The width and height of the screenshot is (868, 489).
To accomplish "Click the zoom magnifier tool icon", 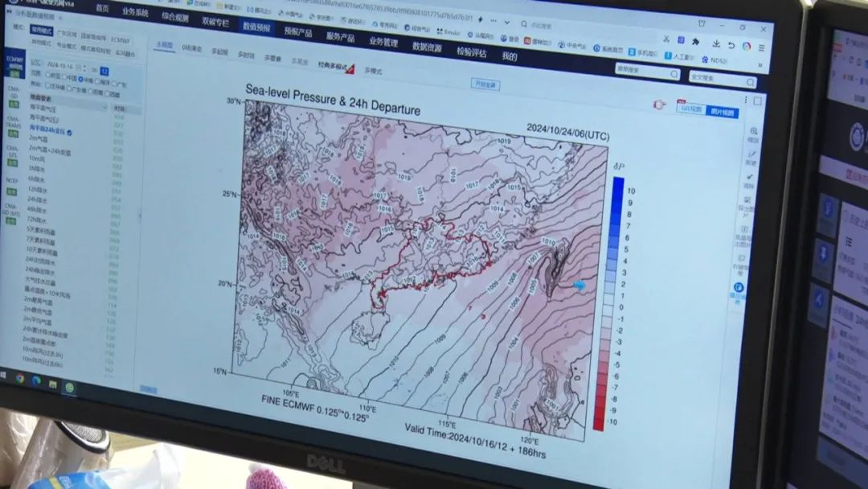I will 753,132.
